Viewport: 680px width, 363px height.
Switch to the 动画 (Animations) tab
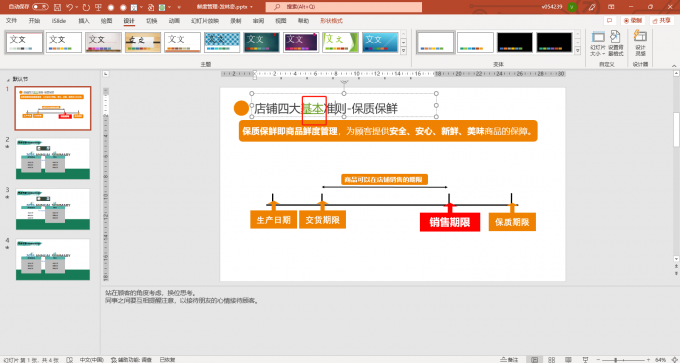point(174,21)
